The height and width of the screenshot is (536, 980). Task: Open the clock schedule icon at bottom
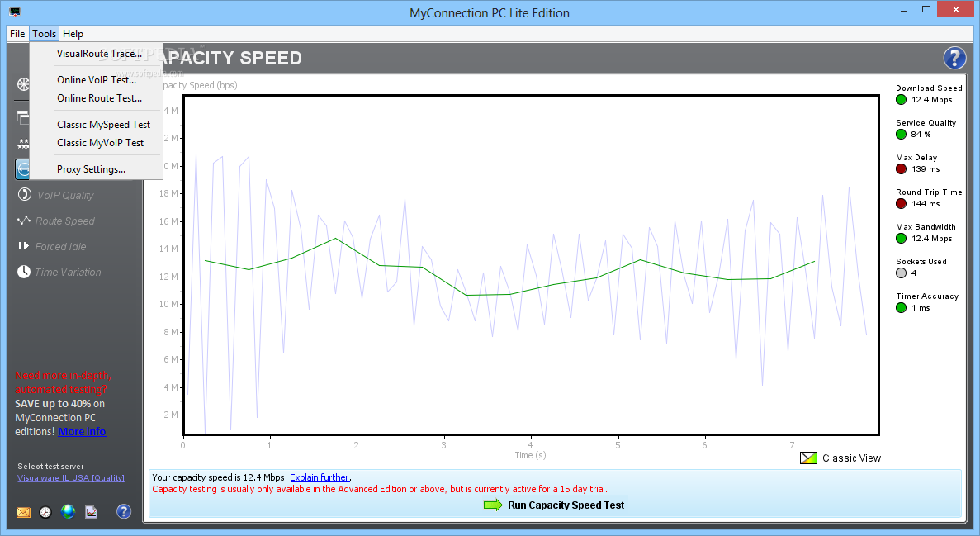tap(45, 512)
